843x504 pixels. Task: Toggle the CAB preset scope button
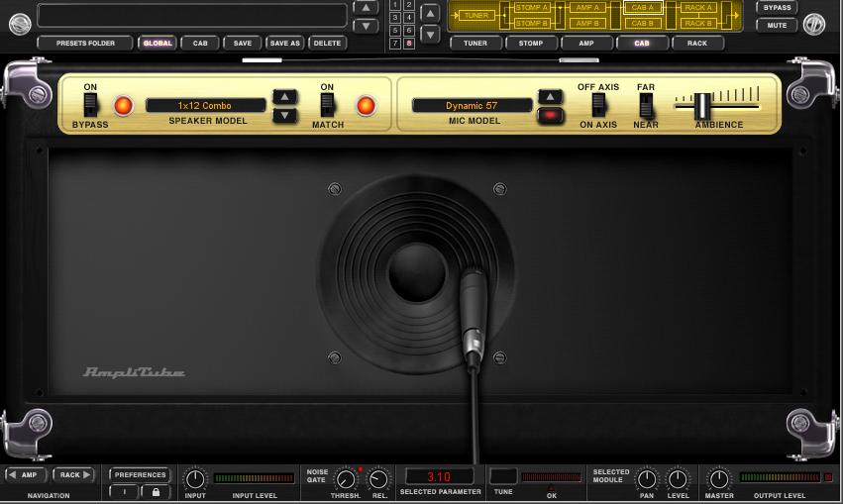(x=200, y=43)
